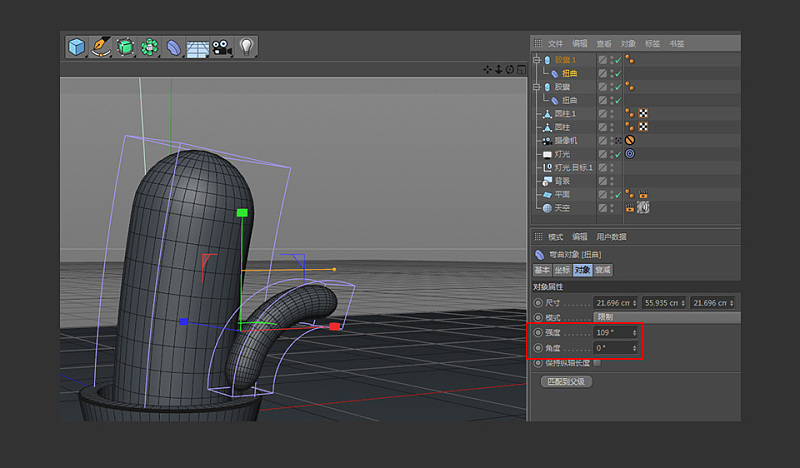800x468 pixels.
Task: Select the 摄像机 object in the list
Action: pyautogui.click(x=566, y=141)
